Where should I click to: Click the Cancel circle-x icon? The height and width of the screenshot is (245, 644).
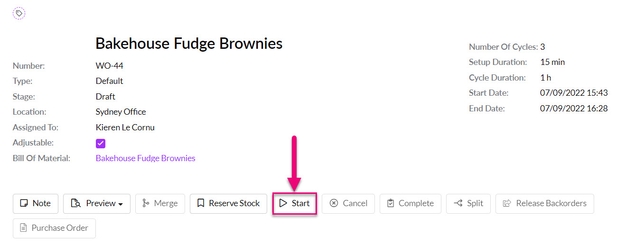(334, 203)
